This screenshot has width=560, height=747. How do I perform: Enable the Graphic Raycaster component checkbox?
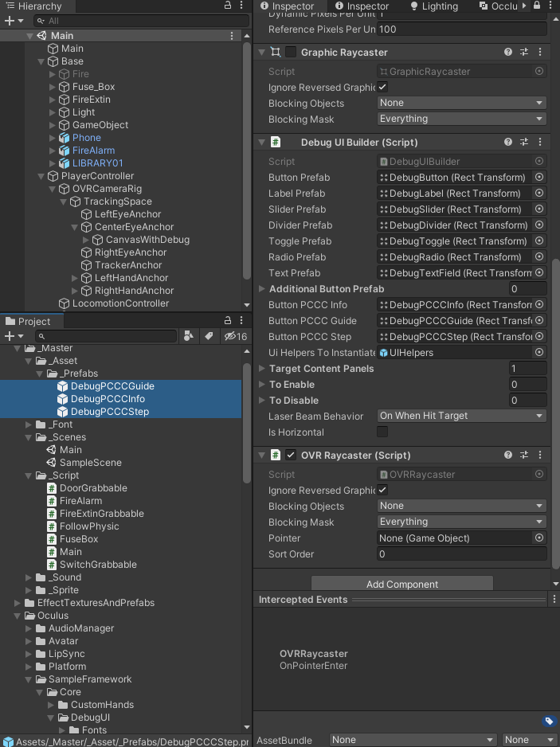tap(290, 52)
